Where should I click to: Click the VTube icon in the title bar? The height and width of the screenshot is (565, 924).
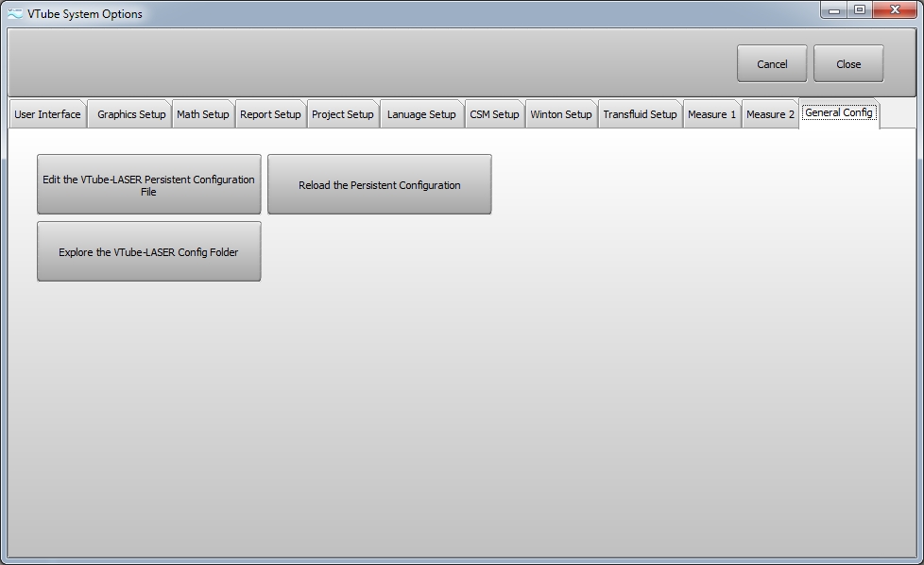[15, 13]
